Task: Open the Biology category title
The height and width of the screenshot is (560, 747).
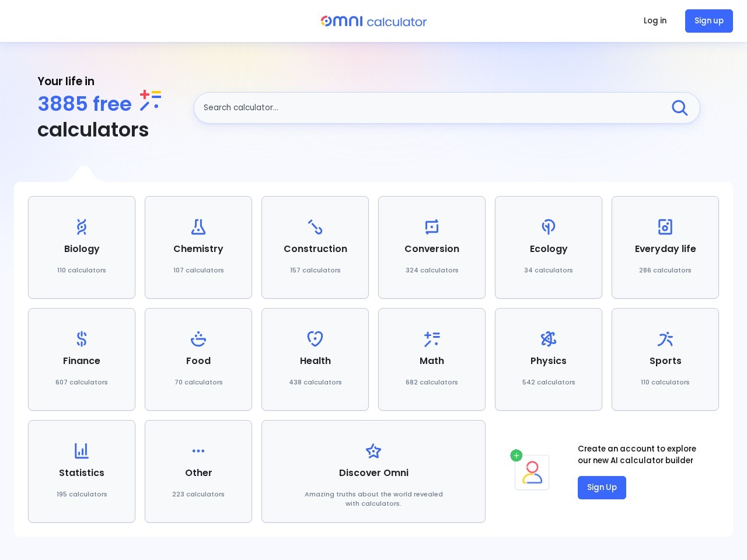Action: point(82,249)
